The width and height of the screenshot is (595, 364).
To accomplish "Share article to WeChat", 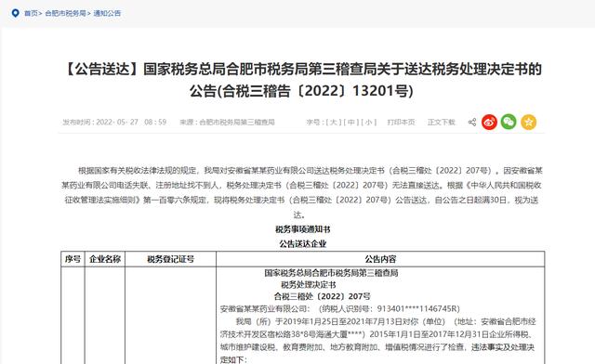I will point(509,122).
